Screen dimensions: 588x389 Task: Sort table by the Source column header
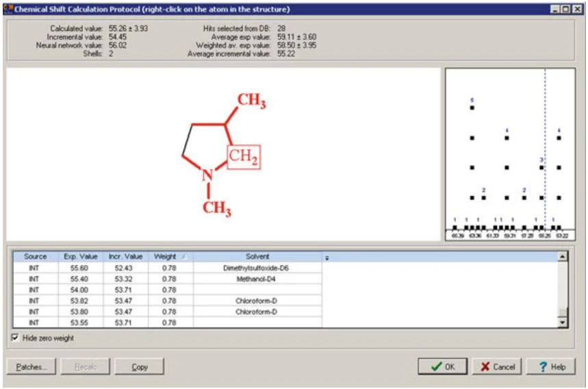tap(35, 257)
